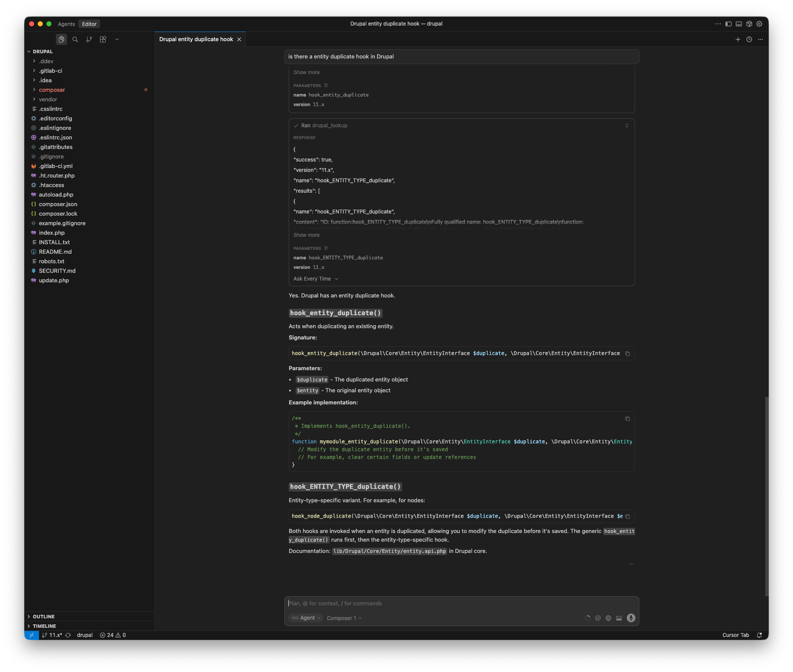
Task: Select the Drupal entity duplicate hook tab
Action: tap(196, 39)
